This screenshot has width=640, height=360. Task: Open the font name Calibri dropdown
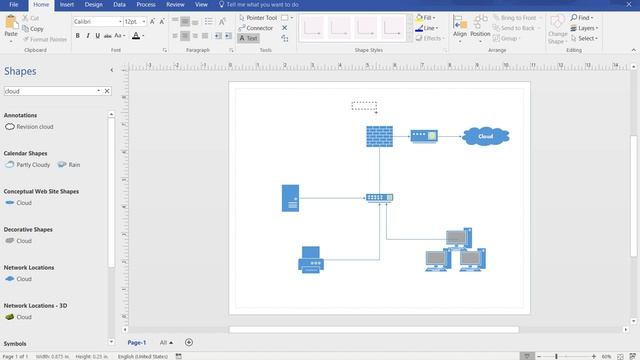[120, 21]
